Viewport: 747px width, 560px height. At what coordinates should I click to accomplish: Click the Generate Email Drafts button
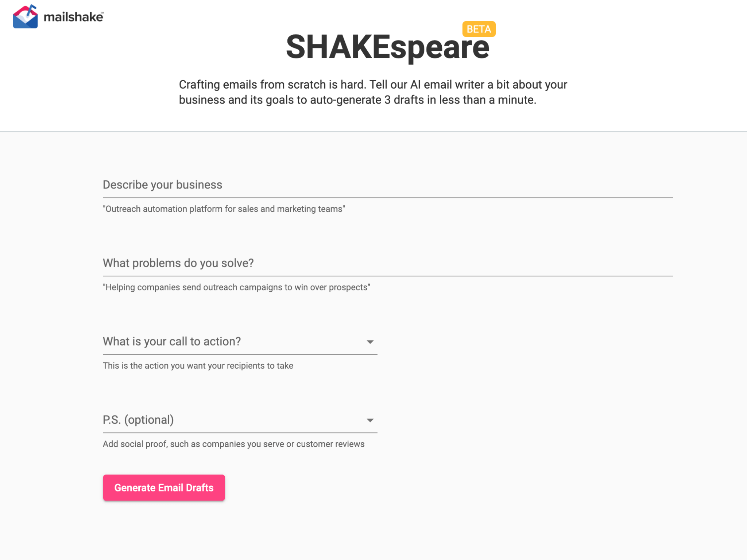coord(164,487)
